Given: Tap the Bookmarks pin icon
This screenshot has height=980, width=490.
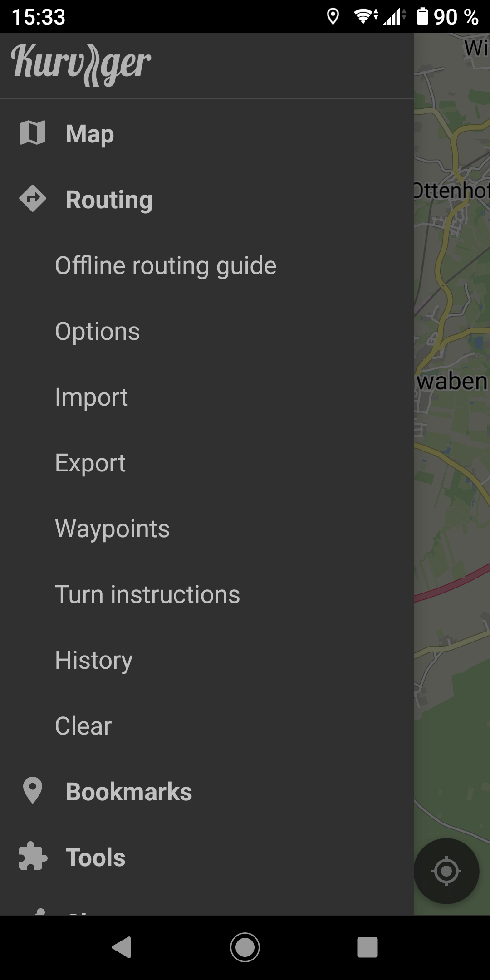Looking at the screenshot, I should (x=33, y=791).
